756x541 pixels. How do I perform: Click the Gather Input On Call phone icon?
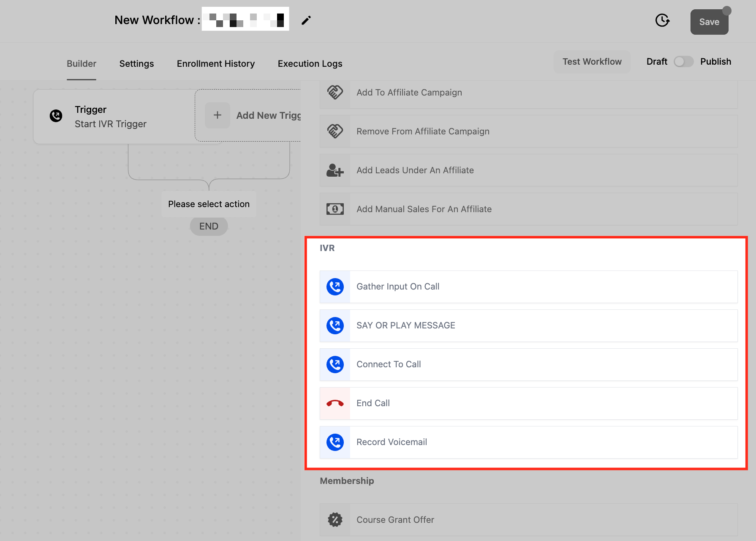[x=335, y=287]
